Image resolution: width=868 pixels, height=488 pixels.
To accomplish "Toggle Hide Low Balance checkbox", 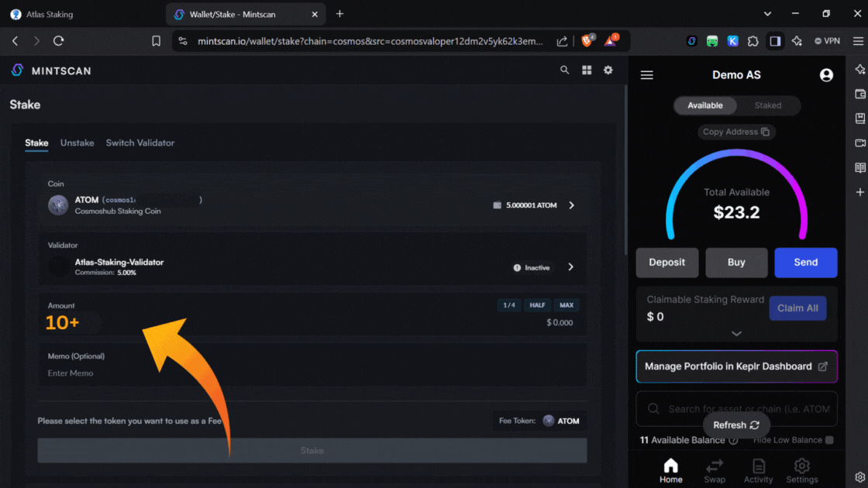I will pyautogui.click(x=829, y=440).
